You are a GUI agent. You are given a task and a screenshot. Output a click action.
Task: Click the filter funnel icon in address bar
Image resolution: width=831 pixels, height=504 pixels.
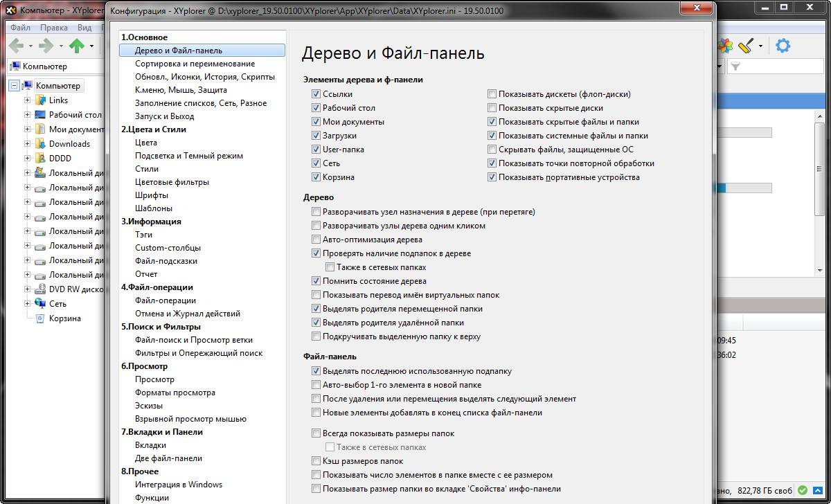735,66
